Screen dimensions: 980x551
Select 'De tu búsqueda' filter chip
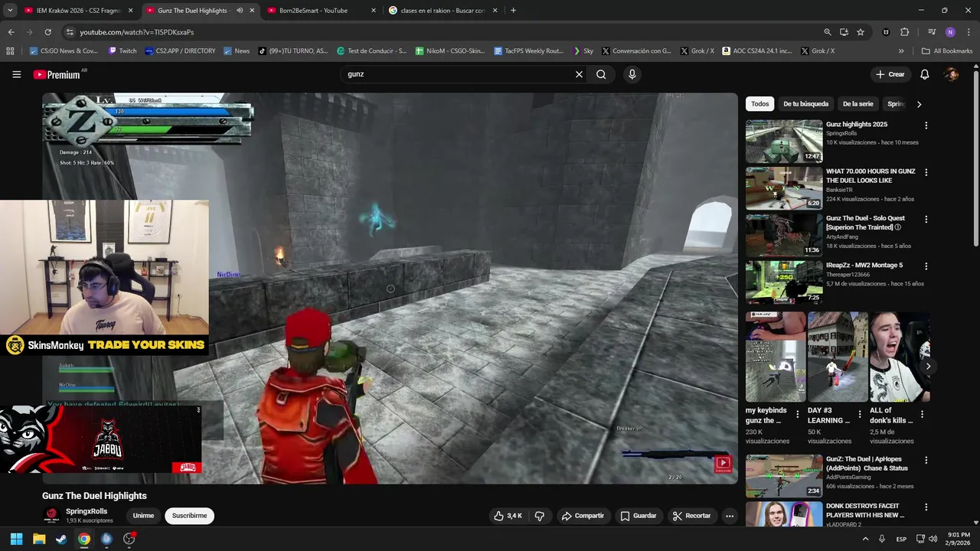[805, 104]
